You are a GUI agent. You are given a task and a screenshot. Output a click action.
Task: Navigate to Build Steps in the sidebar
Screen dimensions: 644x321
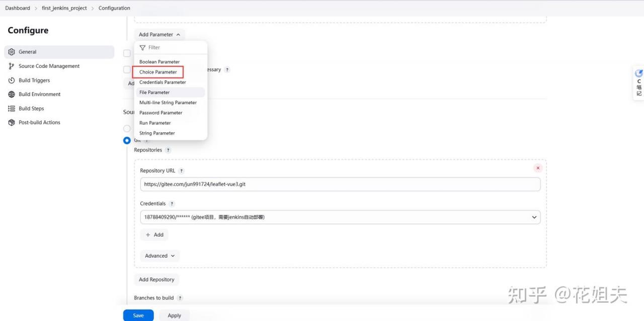point(31,108)
